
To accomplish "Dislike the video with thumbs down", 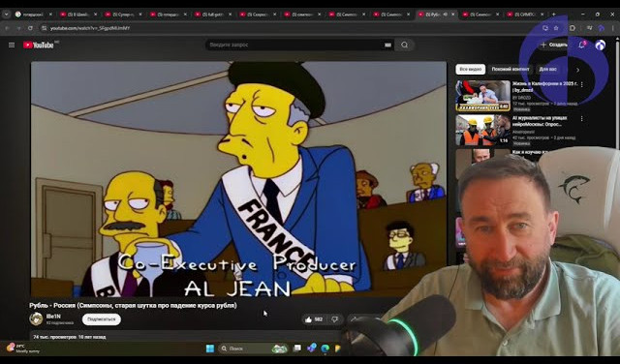I will [334, 319].
